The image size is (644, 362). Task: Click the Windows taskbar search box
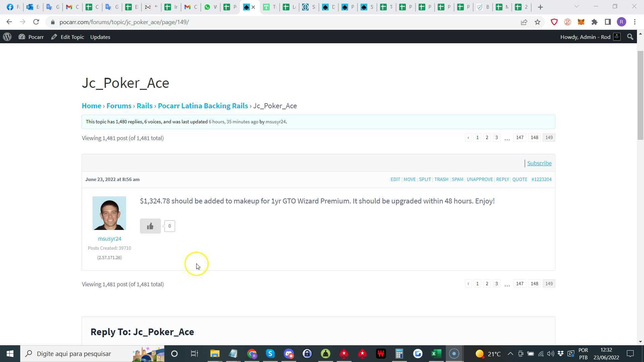click(x=92, y=354)
